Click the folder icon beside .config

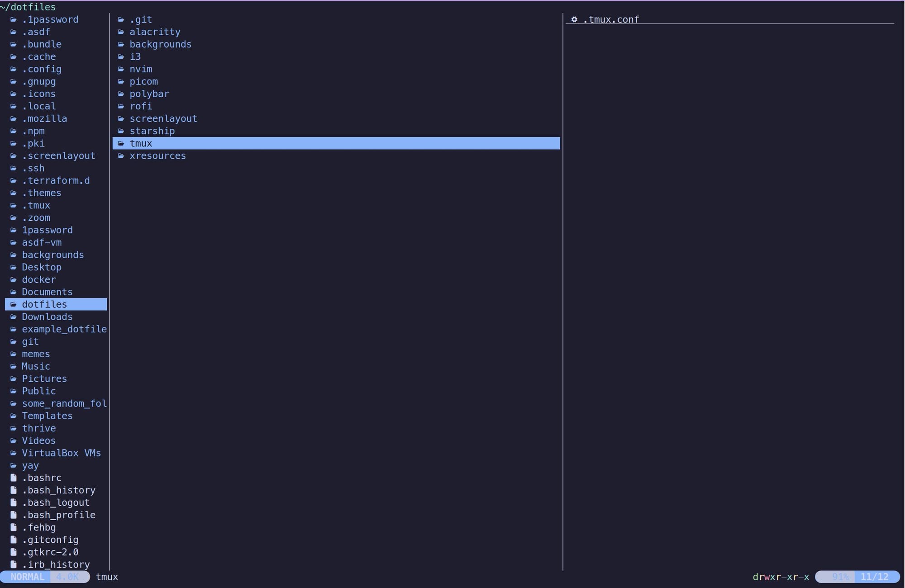tap(14, 69)
